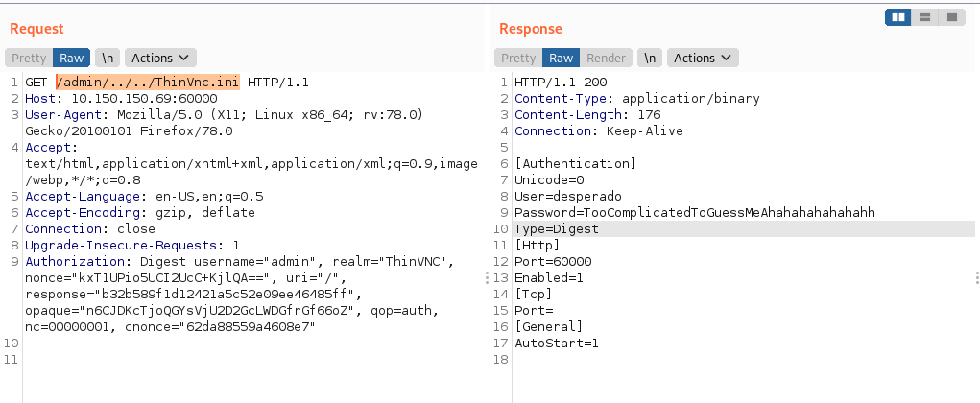The width and height of the screenshot is (980, 403).
Task: Open Response Actions dropdown
Action: click(704, 58)
